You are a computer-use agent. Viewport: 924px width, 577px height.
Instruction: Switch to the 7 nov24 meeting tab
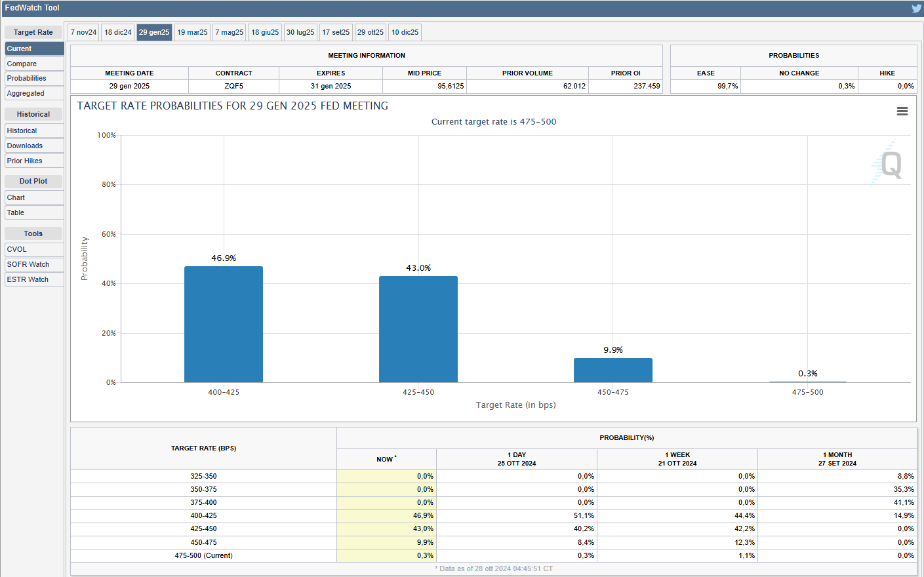[x=84, y=32]
